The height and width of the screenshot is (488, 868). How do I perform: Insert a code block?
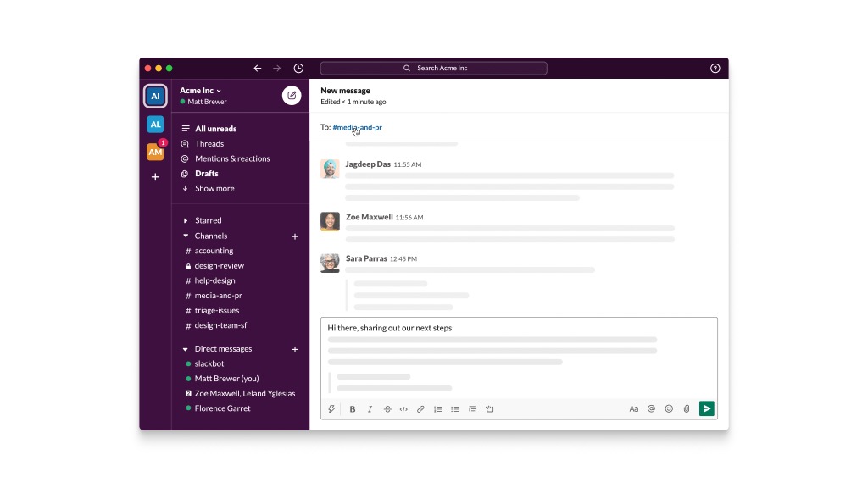click(x=490, y=409)
